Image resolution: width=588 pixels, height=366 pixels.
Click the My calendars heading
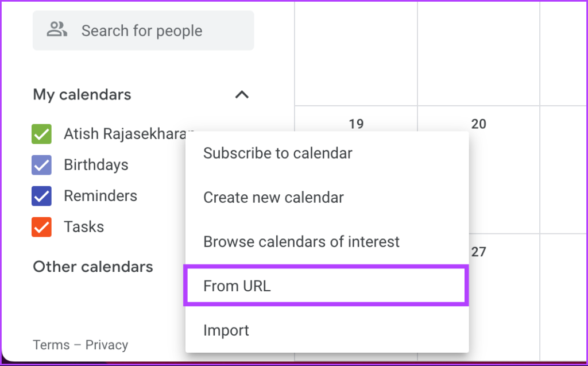82,95
